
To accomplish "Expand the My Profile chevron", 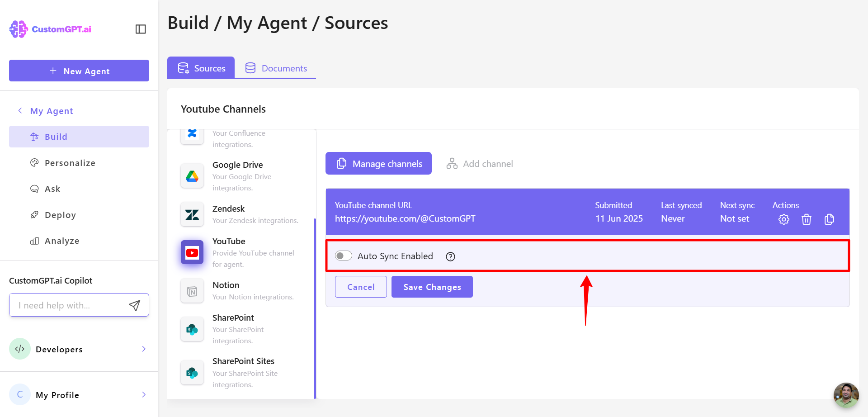I will coord(144,394).
